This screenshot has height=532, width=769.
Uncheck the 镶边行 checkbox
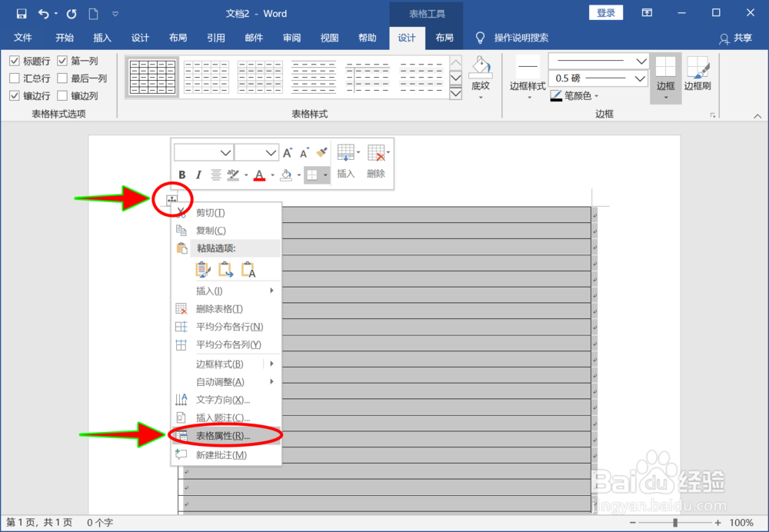pyautogui.click(x=15, y=95)
